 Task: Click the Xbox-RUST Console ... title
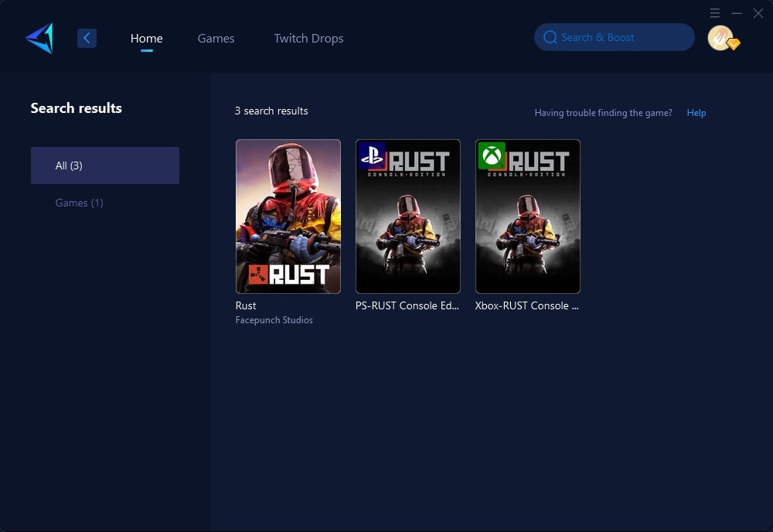[527, 305]
